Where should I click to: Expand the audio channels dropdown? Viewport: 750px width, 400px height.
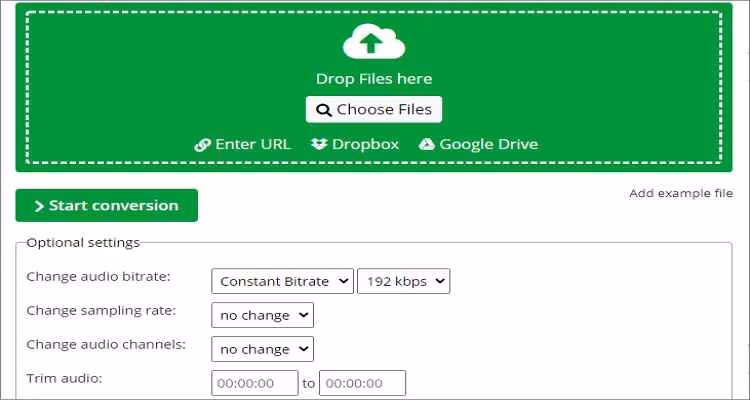tap(263, 349)
